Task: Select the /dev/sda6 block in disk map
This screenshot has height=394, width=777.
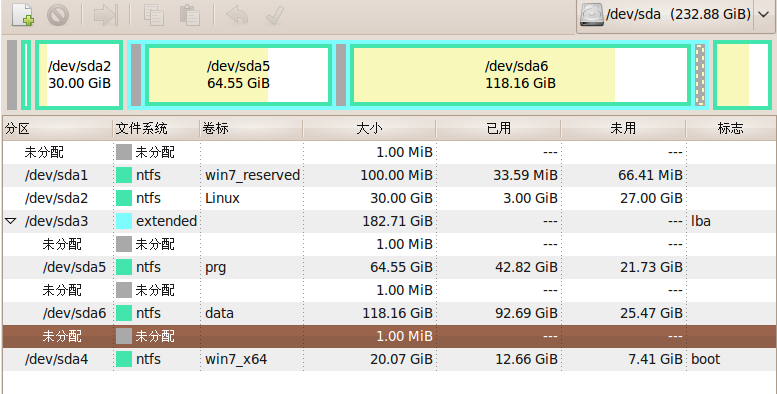Action: point(520,75)
